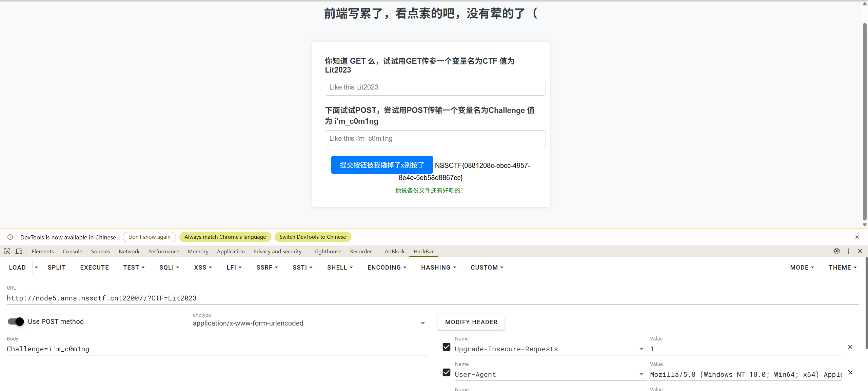Open DevTools three-dot customize menu
868x391 pixels.
pos(848,251)
